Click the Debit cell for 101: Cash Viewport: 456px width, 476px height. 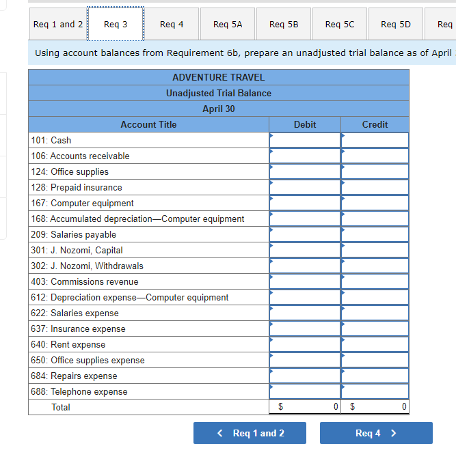pos(305,140)
